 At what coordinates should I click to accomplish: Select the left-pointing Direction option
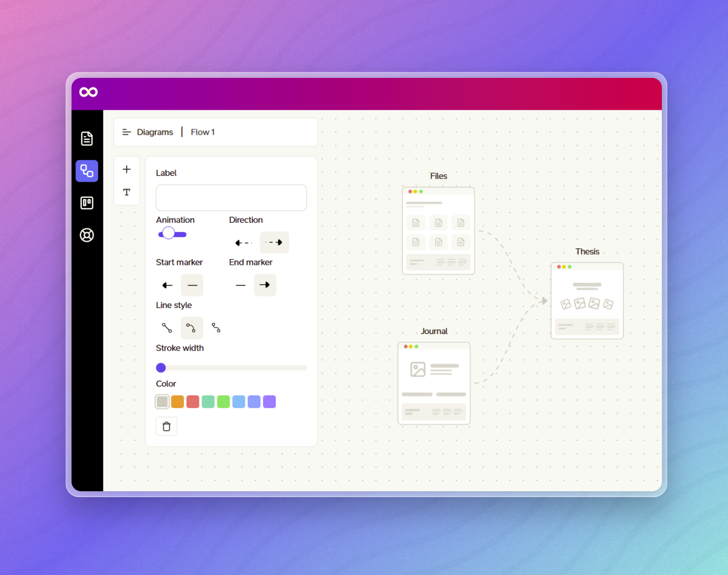click(243, 242)
